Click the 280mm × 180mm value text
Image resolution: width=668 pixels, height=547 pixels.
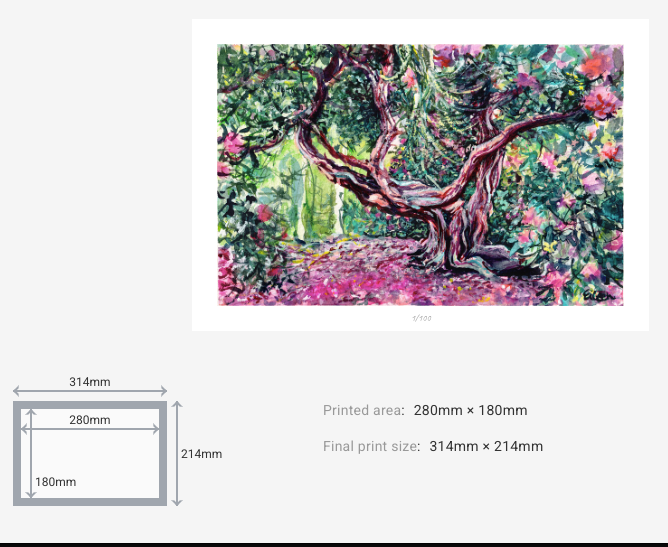470,411
